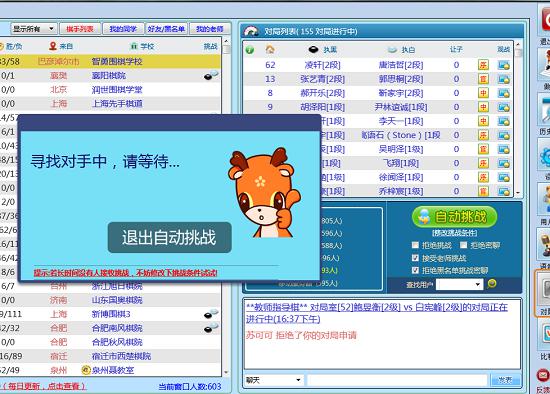Screen dimensions: 550x394
Task: Click player name 康浩哲[2段]
Action: pos(401,65)
